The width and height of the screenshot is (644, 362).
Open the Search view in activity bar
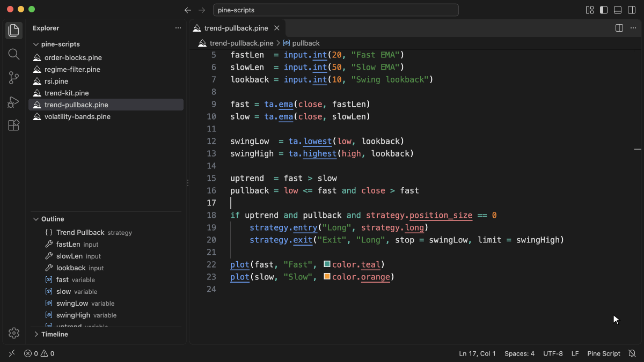coord(14,54)
